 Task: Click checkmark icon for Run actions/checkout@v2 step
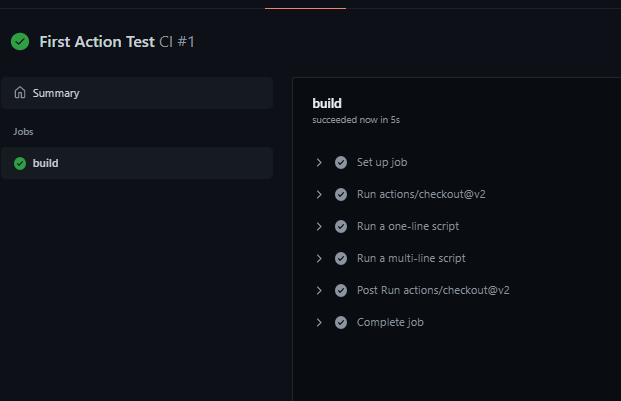click(341, 194)
